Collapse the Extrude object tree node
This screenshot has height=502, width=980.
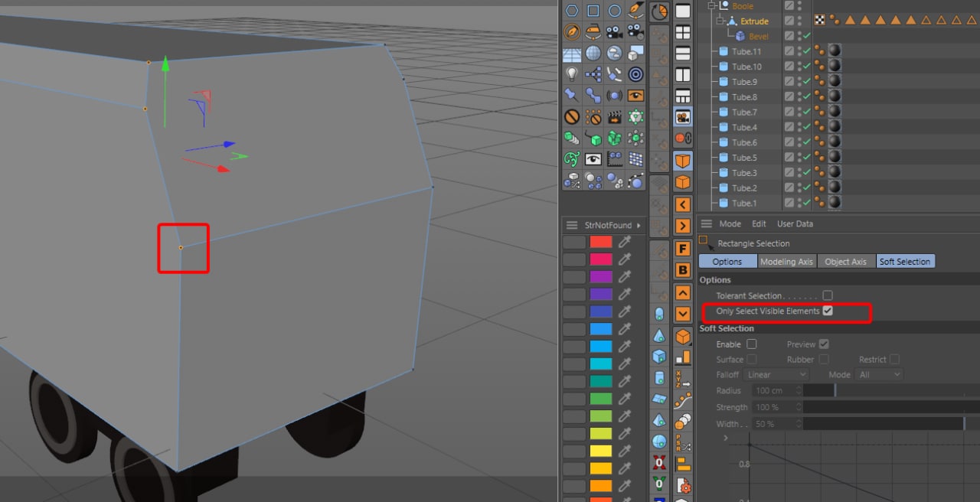(720, 21)
